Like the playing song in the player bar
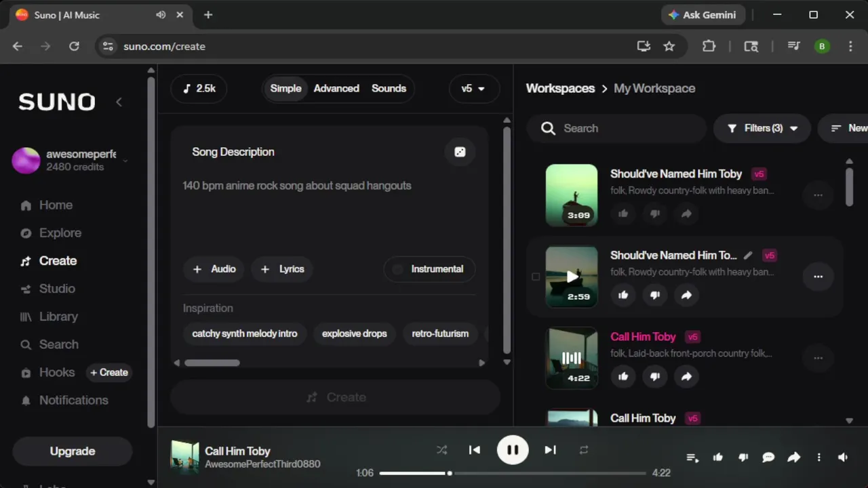868x488 pixels. point(717,457)
